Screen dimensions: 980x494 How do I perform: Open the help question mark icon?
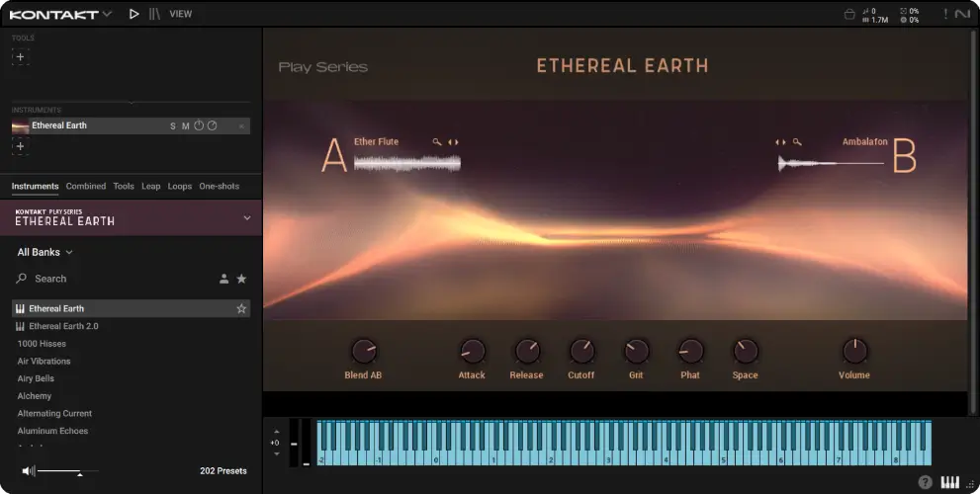point(925,482)
